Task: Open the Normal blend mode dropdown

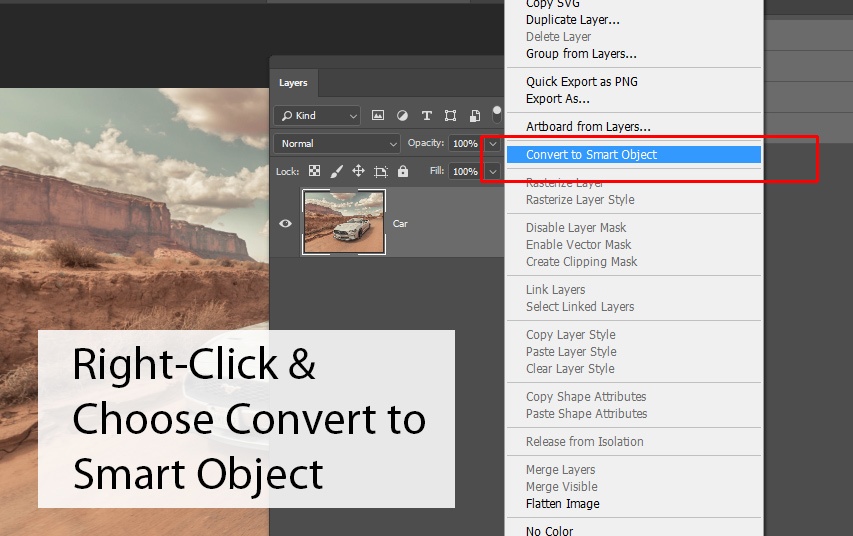Action: click(336, 144)
